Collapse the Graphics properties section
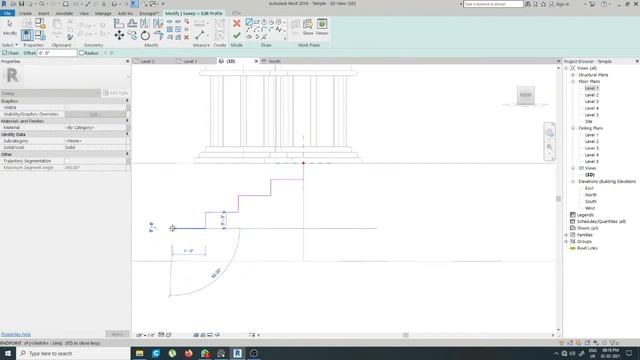 (x=127, y=100)
